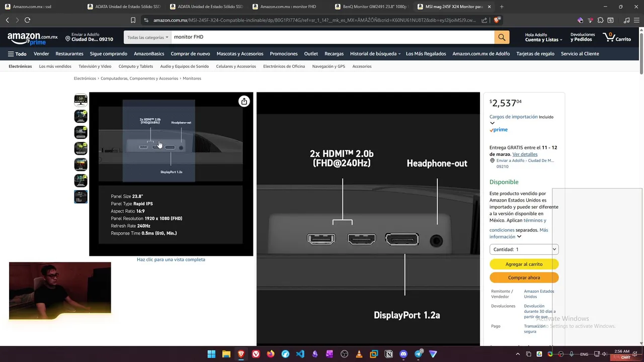This screenshot has width=644, height=362.
Task: Click the orange search magnifier button
Action: coord(502,37)
